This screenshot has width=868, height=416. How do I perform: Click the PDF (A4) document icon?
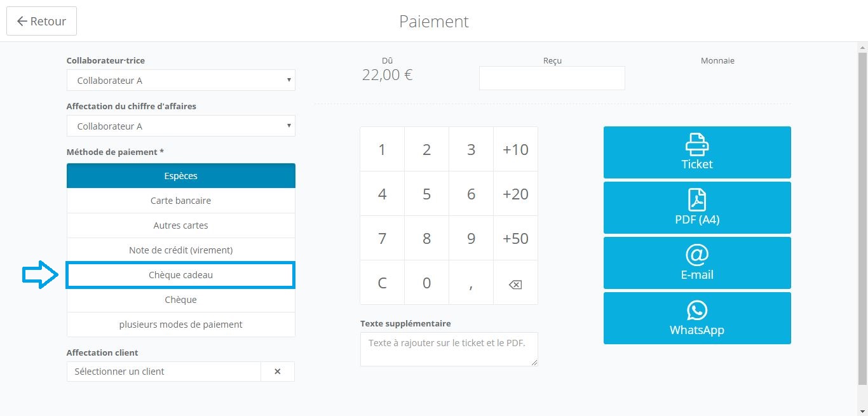[x=697, y=199]
